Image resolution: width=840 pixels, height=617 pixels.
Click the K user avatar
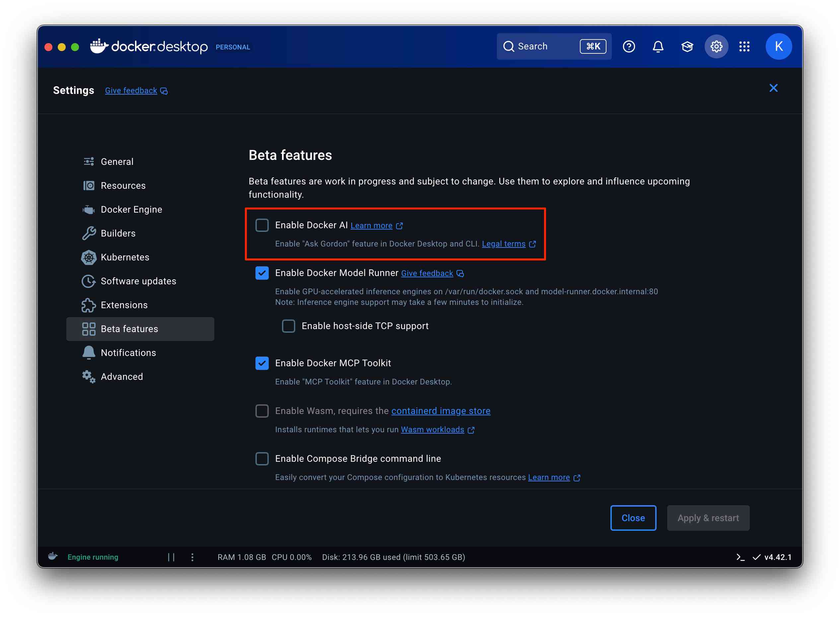click(778, 46)
